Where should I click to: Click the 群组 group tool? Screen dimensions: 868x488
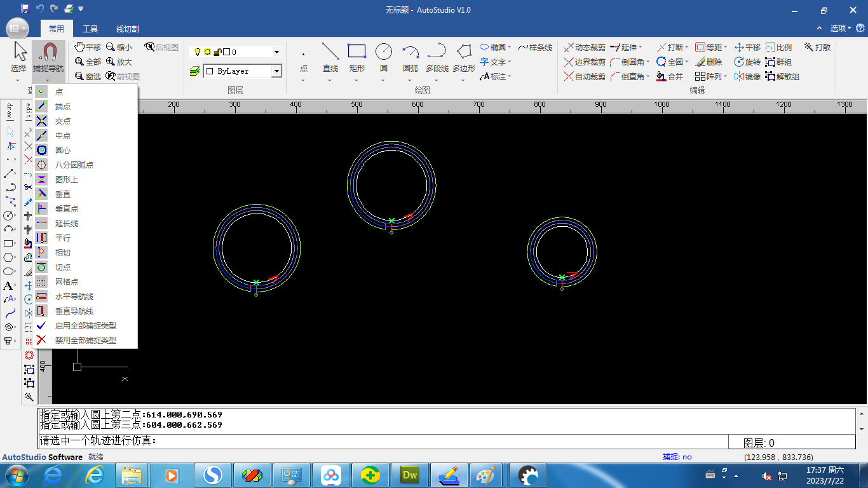point(779,62)
